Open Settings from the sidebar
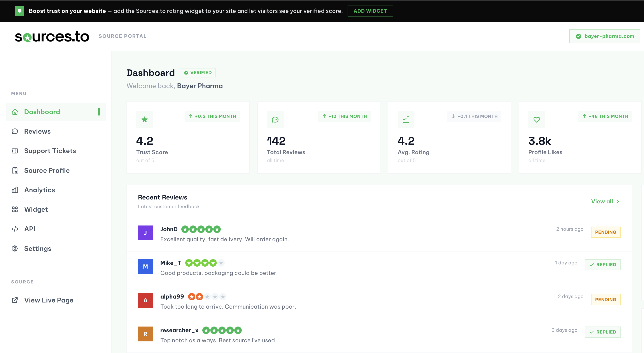 click(56, 248)
